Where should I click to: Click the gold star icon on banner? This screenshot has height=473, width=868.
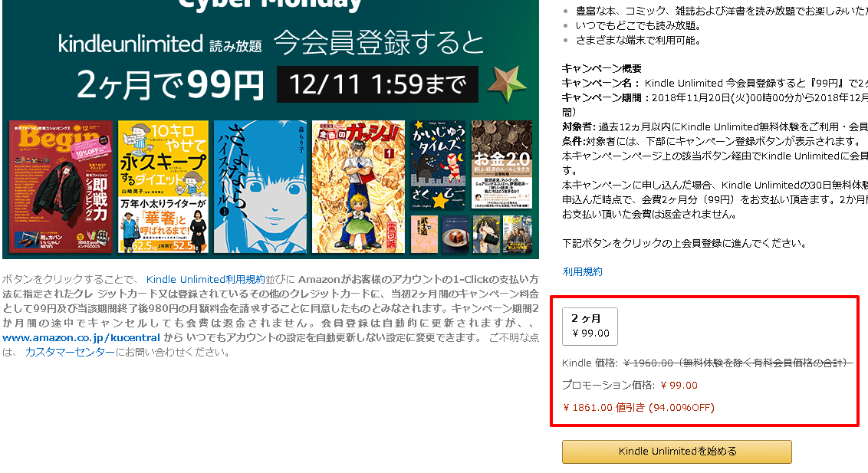point(507,84)
